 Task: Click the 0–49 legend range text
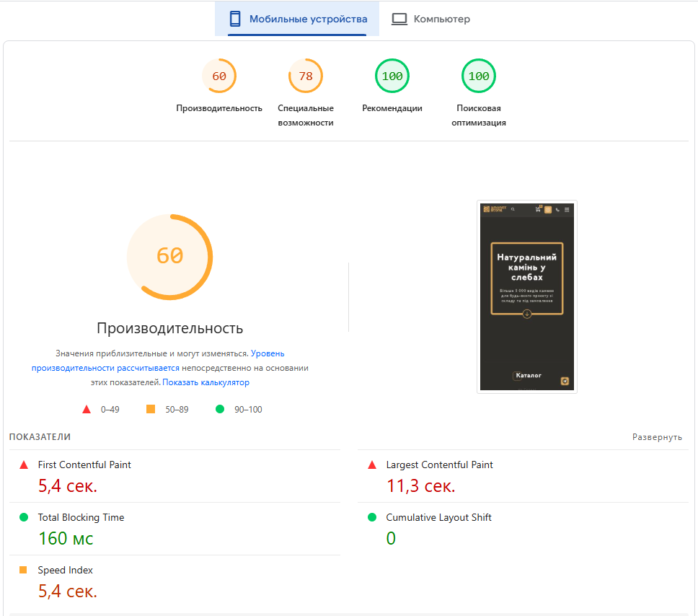coord(110,409)
